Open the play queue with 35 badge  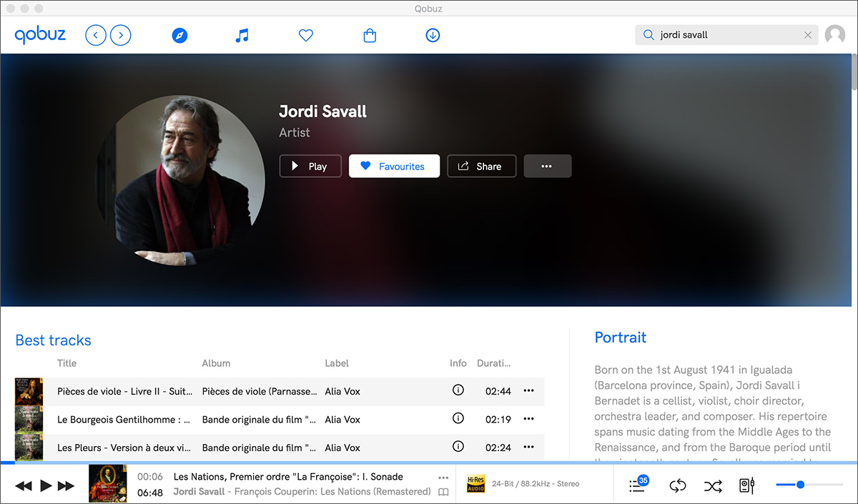click(638, 485)
